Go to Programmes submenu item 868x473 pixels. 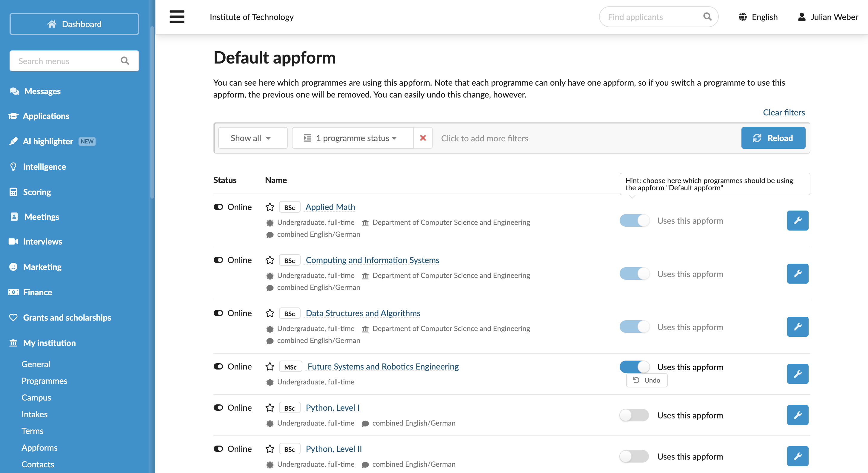[x=44, y=381]
